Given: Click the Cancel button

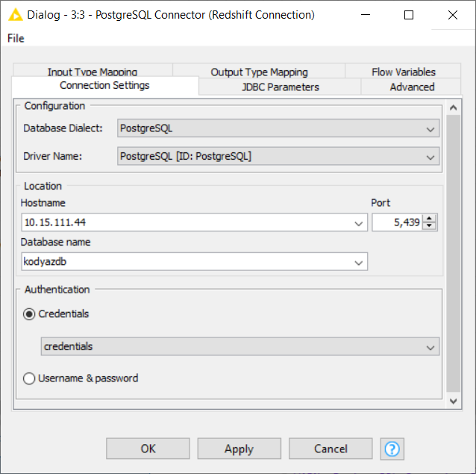Looking at the screenshot, I should tap(331, 449).
